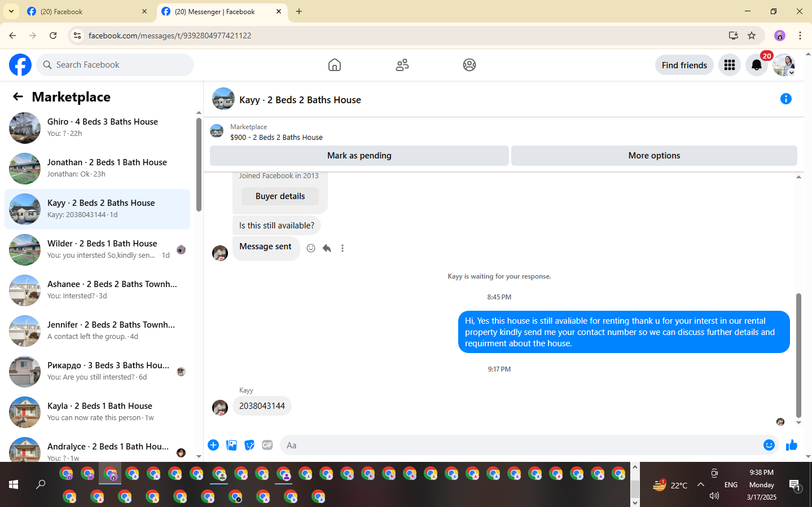Close the "(20) Facebook" tab
812x507 pixels.
[144, 11]
